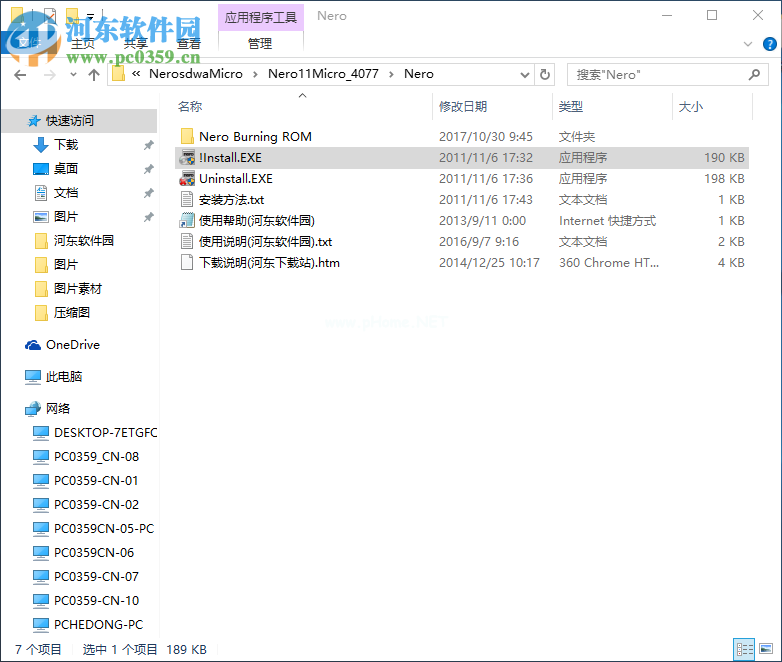Image resolution: width=782 pixels, height=662 pixels.
Task: Open the 共享 ribbon tab
Action: 136,44
